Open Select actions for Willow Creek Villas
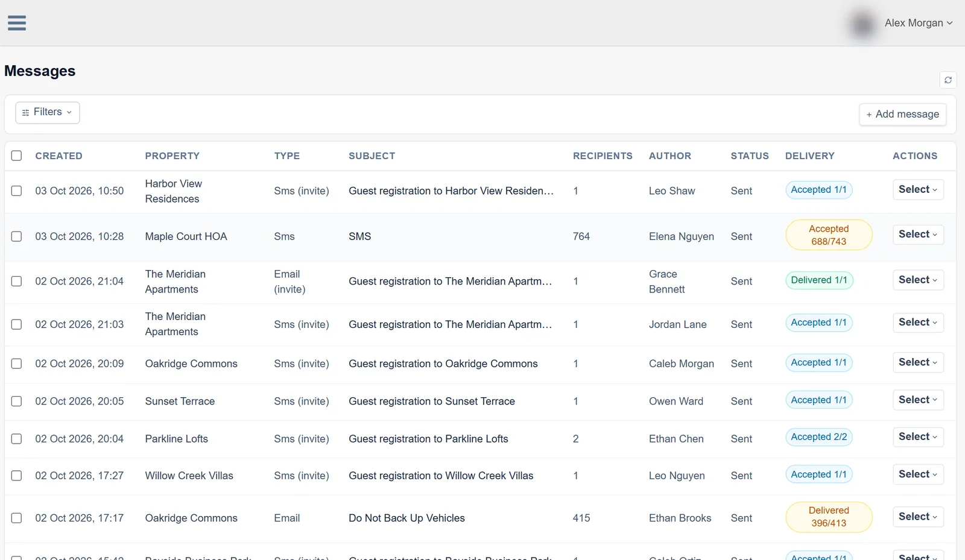Viewport: 965px width, 560px height. pos(918,474)
